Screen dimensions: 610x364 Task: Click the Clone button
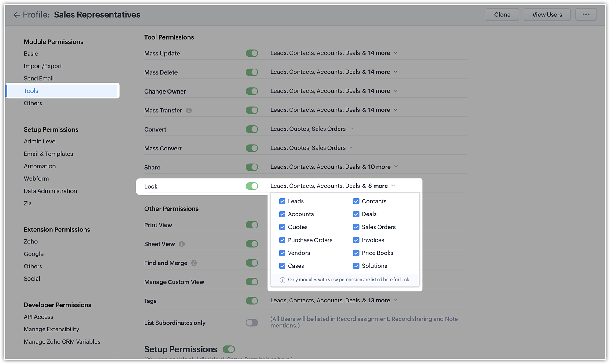pos(502,15)
